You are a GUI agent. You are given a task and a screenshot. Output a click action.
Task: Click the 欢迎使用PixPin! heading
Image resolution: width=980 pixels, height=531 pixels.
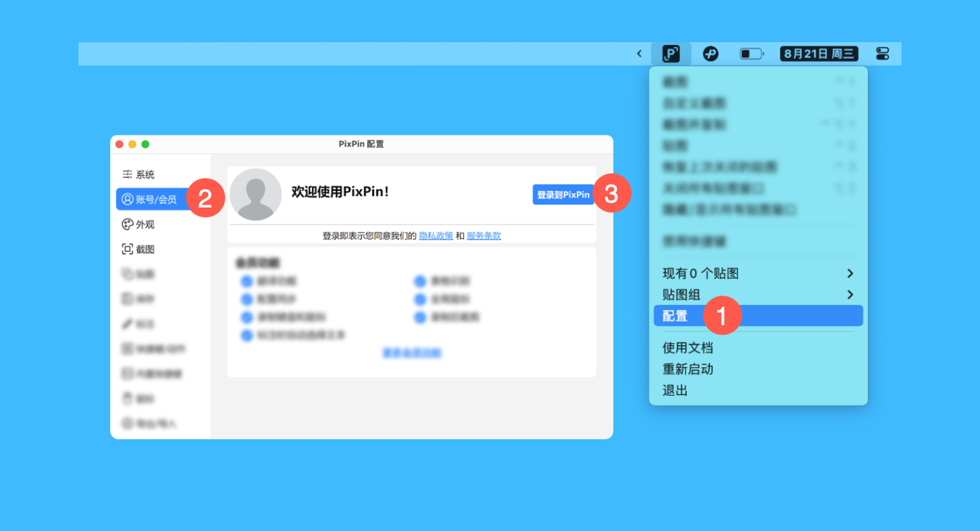pyautogui.click(x=340, y=192)
